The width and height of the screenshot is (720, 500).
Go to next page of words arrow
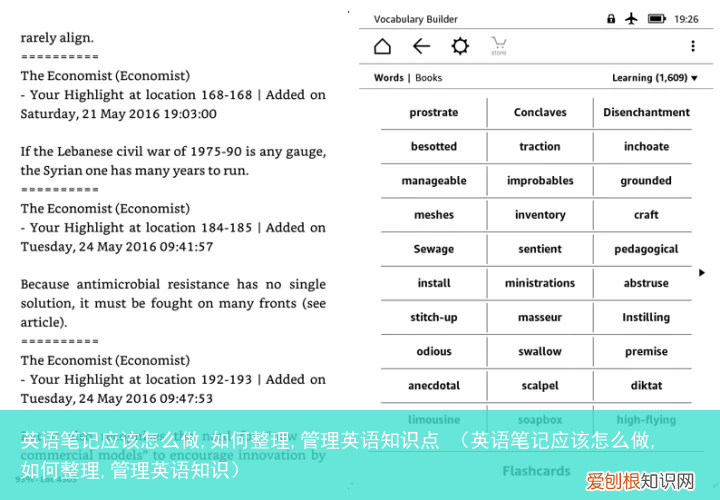(x=702, y=273)
